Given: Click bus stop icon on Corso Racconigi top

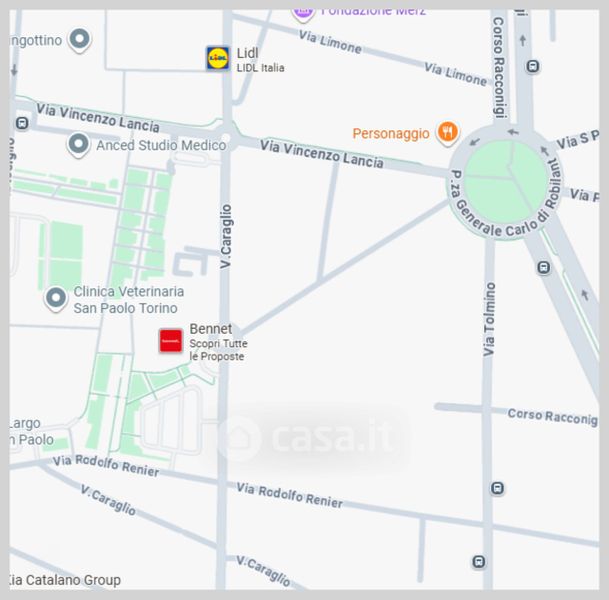Looking at the screenshot, I should (533, 66).
